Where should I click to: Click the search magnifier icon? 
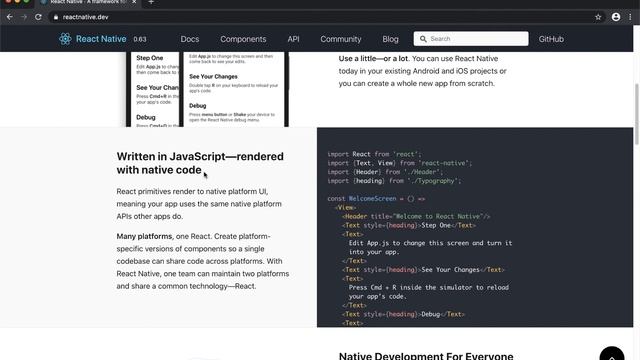[423, 39]
